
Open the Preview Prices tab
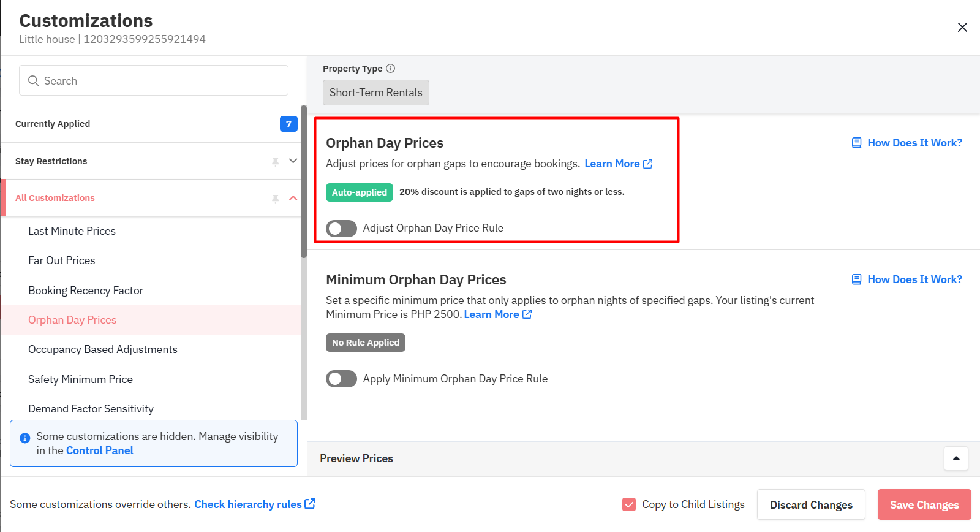pyautogui.click(x=356, y=458)
